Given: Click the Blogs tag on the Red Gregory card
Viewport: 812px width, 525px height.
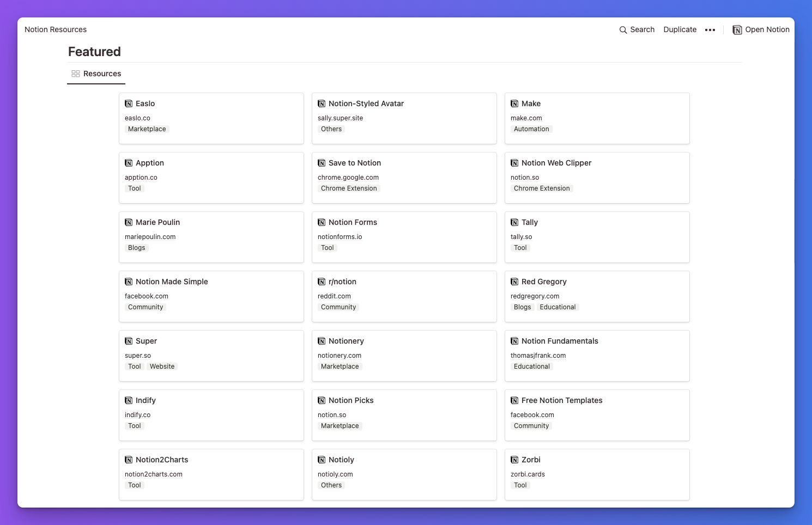Looking at the screenshot, I should [522, 307].
